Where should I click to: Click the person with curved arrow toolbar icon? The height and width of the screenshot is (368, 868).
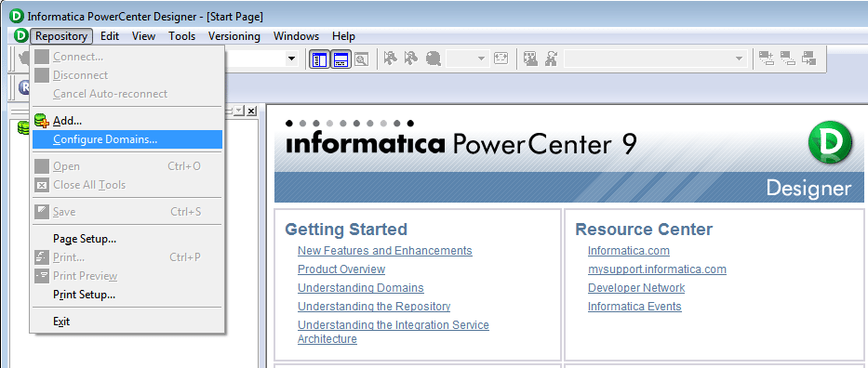coord(552,58)
